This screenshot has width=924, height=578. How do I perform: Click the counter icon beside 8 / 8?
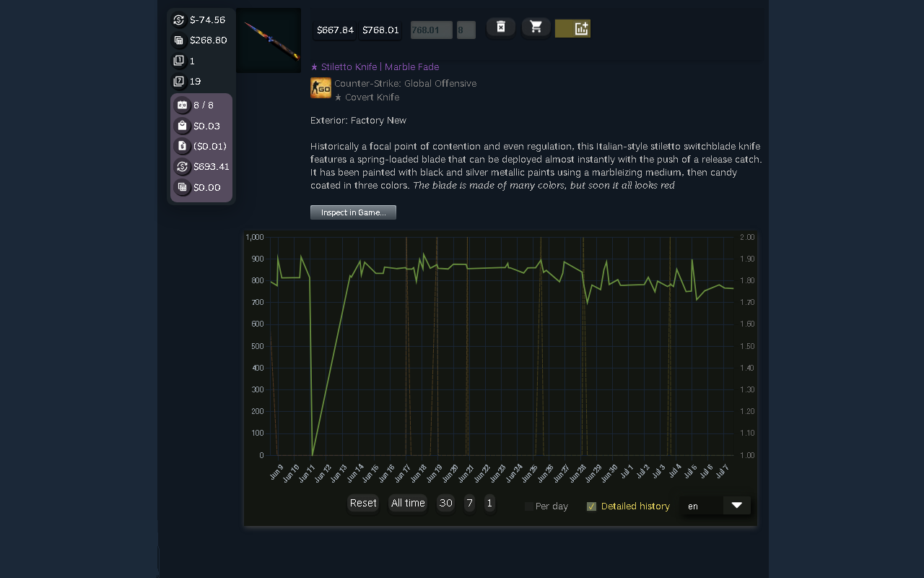pos(182,105)
